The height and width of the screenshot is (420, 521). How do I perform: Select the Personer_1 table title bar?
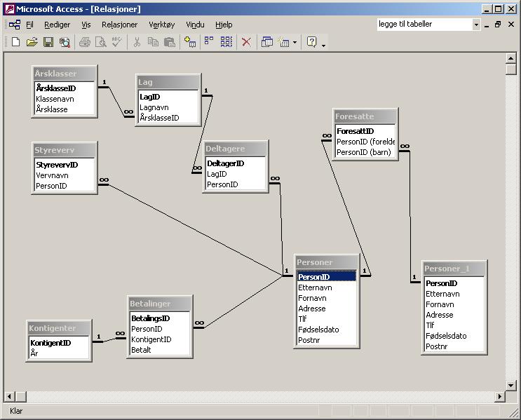pos(454,269)
